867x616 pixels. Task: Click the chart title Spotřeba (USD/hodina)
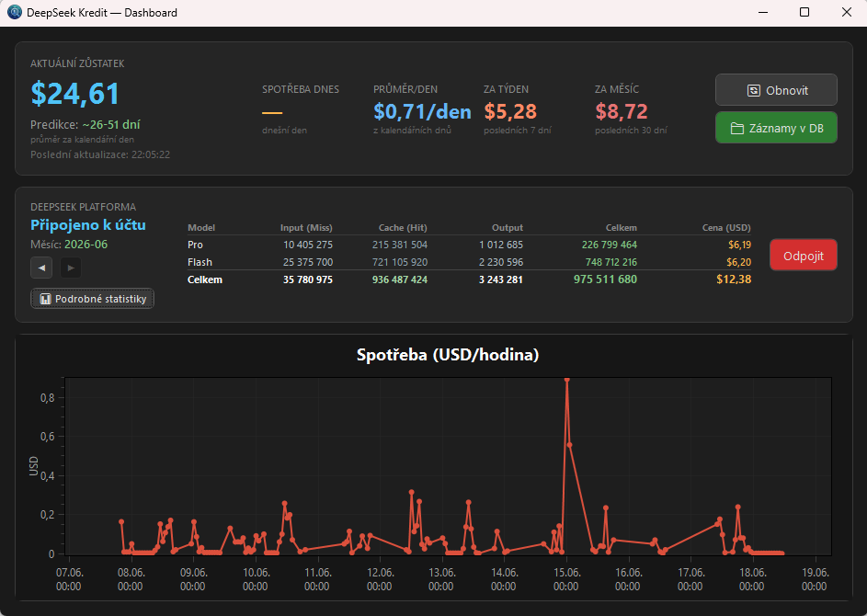point(448,355)
